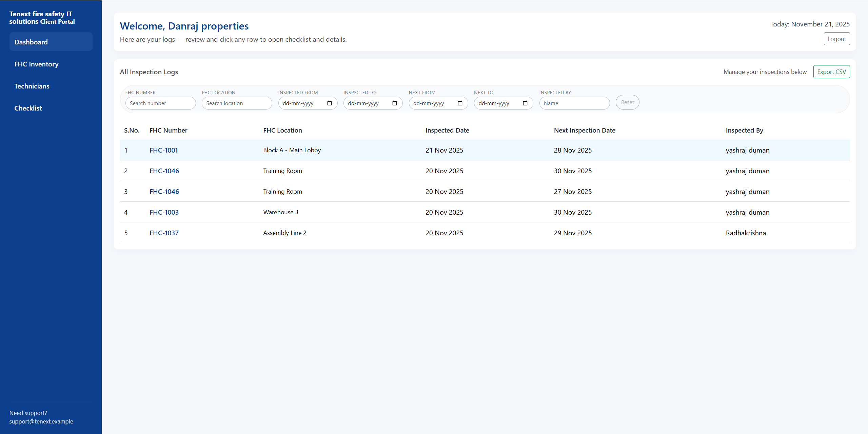This screenshot has width=868, height=434.
Task: Navigate to FHC Inventory section
Action: [36, 64]
